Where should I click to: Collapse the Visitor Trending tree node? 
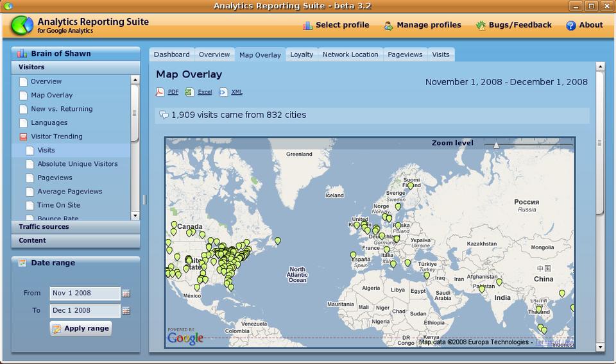coord(24,136)
